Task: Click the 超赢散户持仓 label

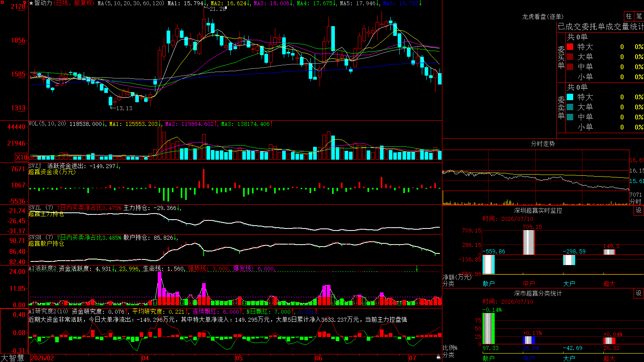Action: [46, 244]
